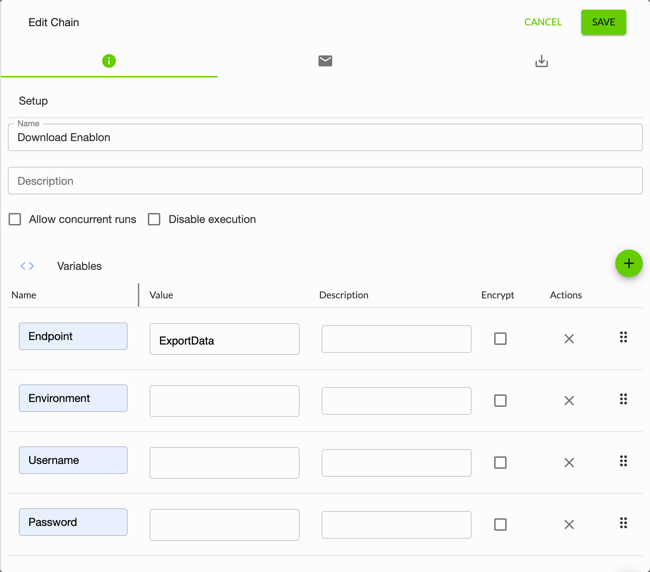Toggle code view icon beside Variables
The image size is (650, 572).
coord(27,266)
